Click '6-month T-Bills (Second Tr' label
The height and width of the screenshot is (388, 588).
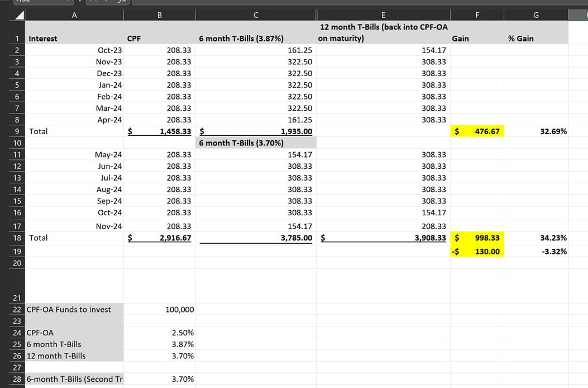[74, 380]
